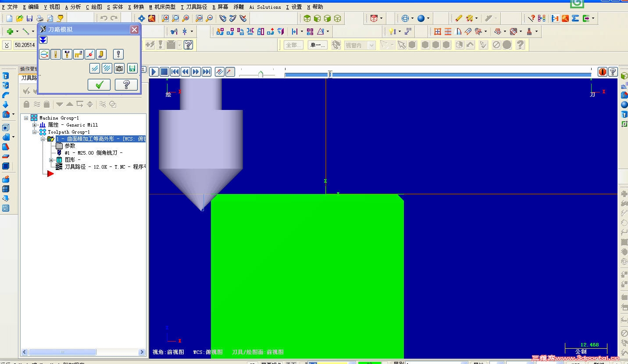Click the horizontal scrollbar of the operations tree
628x364 pixels.
coord(84,352)
